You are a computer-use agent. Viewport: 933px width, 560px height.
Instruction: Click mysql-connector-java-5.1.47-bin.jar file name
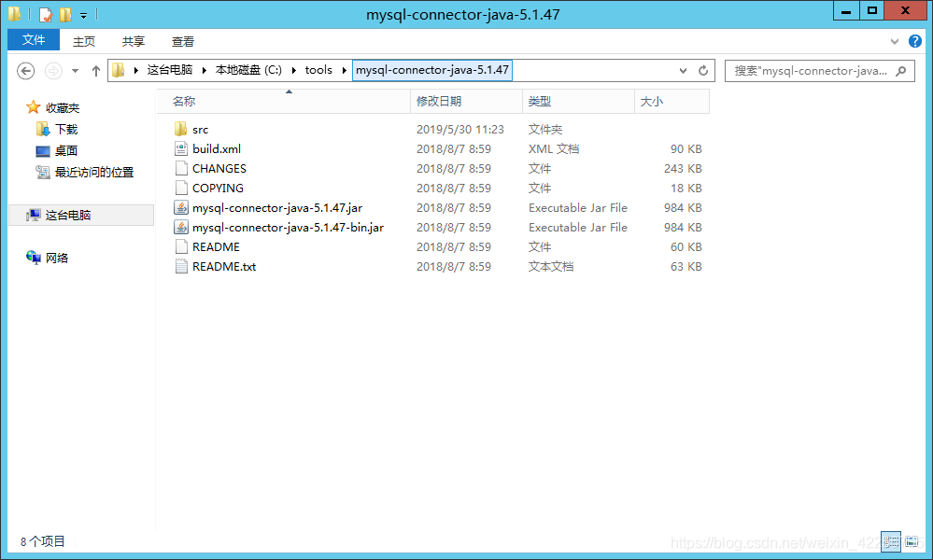pos(288,228)
